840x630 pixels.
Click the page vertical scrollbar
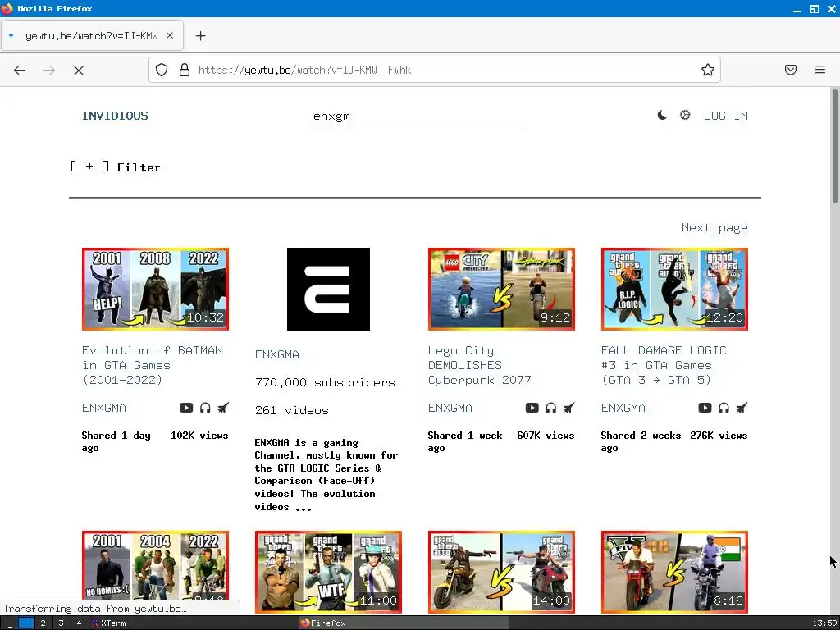click(x=834, y=146)
